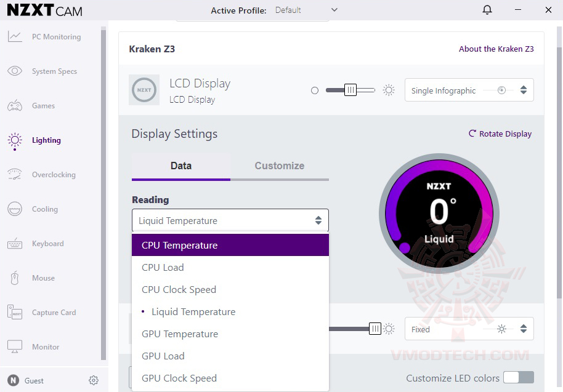Go to Overclocking section label
The height and width of the screenshot is (392, 563).
click(54, 175)
